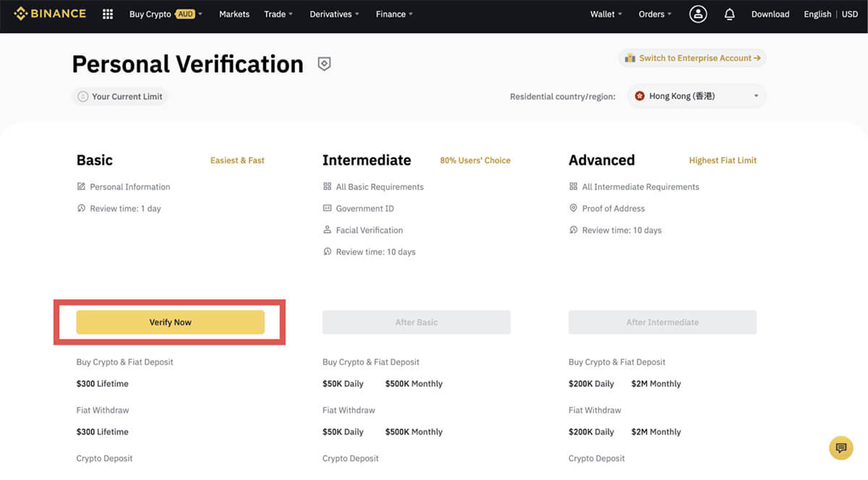
Task: Click the shield icon beside Personal Verification
Action: [x=324, y=64]
